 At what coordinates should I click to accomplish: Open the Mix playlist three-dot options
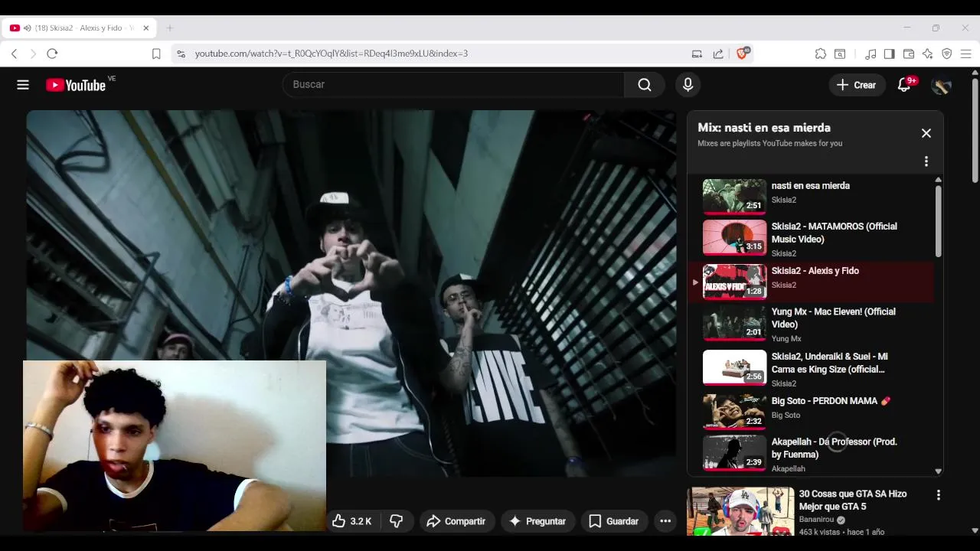coord(926,161)
